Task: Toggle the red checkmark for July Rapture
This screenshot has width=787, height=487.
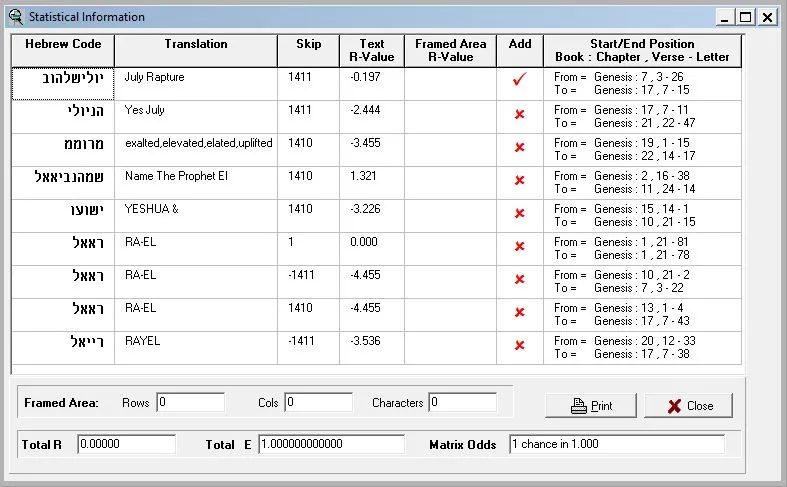Action: (519, 82)
